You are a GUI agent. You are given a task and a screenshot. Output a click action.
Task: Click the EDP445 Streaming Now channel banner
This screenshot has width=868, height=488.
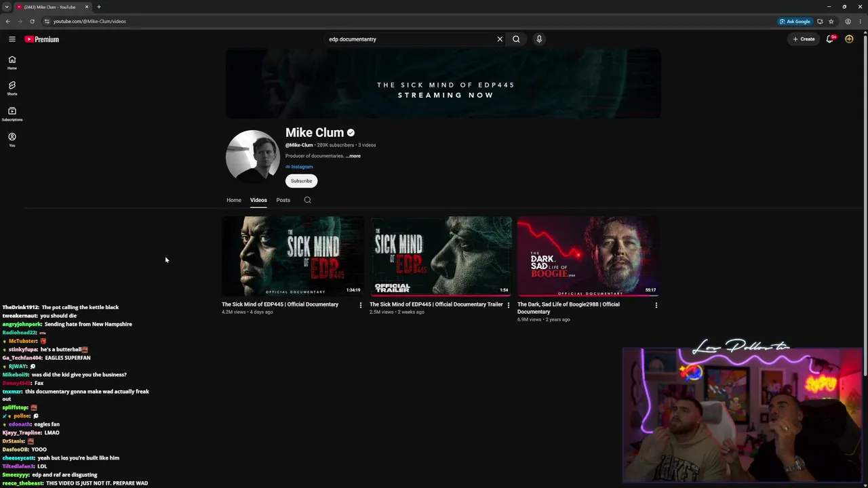pyautogui.click(x=443, y=83)
